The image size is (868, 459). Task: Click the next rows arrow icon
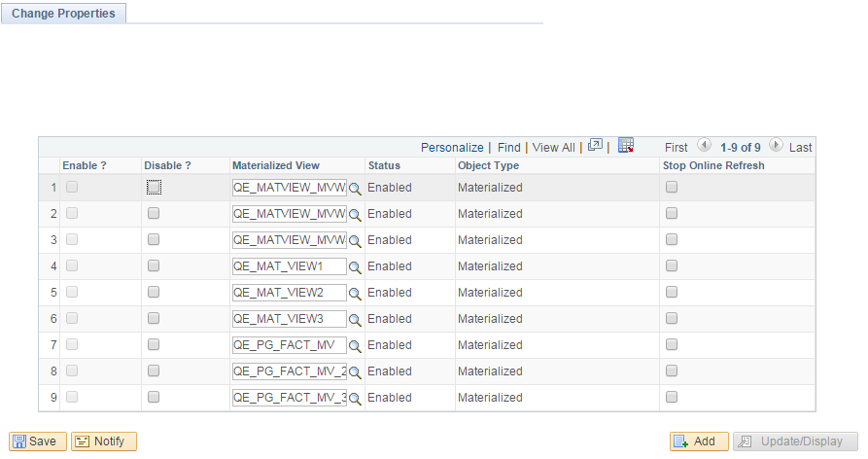(x=776, y=146)
